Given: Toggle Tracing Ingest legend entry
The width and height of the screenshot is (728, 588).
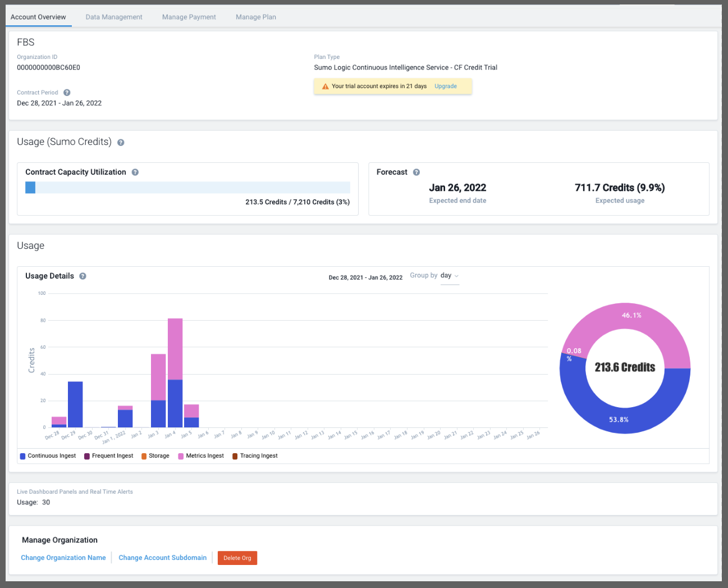Looking at the screenshot, I should tap(255, 456).
